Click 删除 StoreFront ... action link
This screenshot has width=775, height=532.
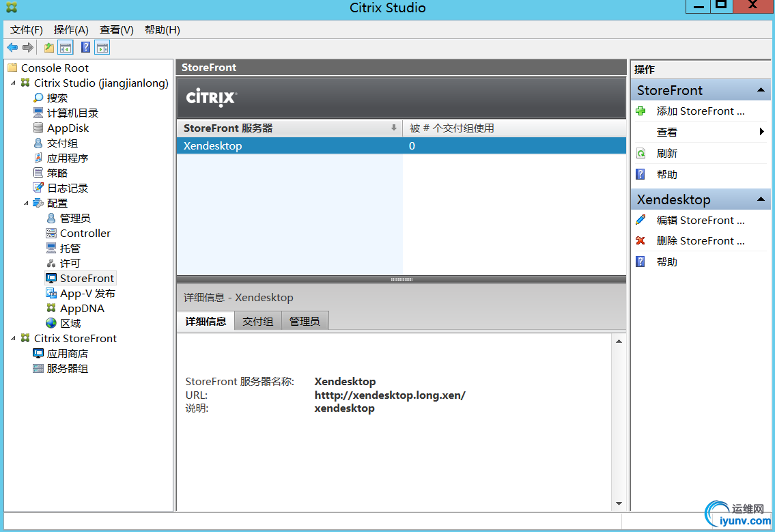coord(701,241)
